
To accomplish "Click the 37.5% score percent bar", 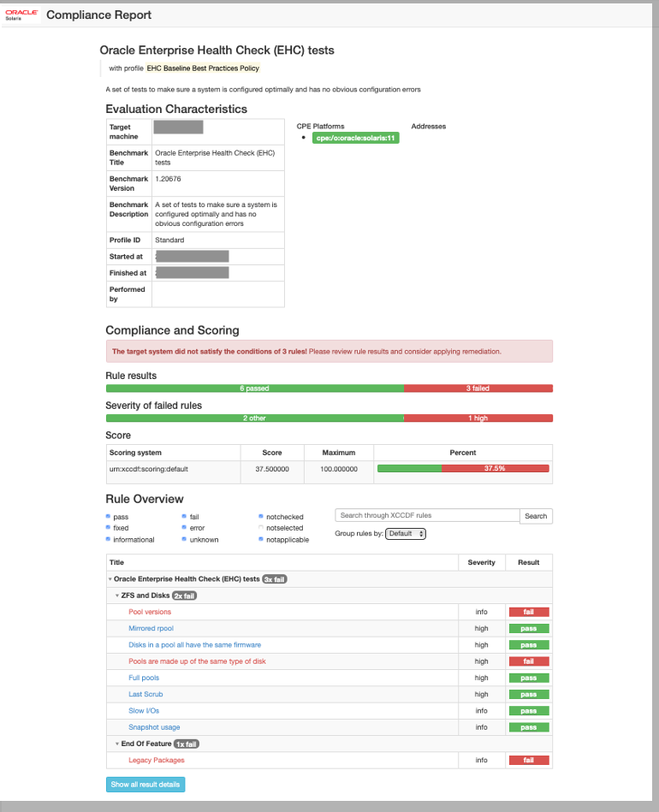I will [463, 468].
